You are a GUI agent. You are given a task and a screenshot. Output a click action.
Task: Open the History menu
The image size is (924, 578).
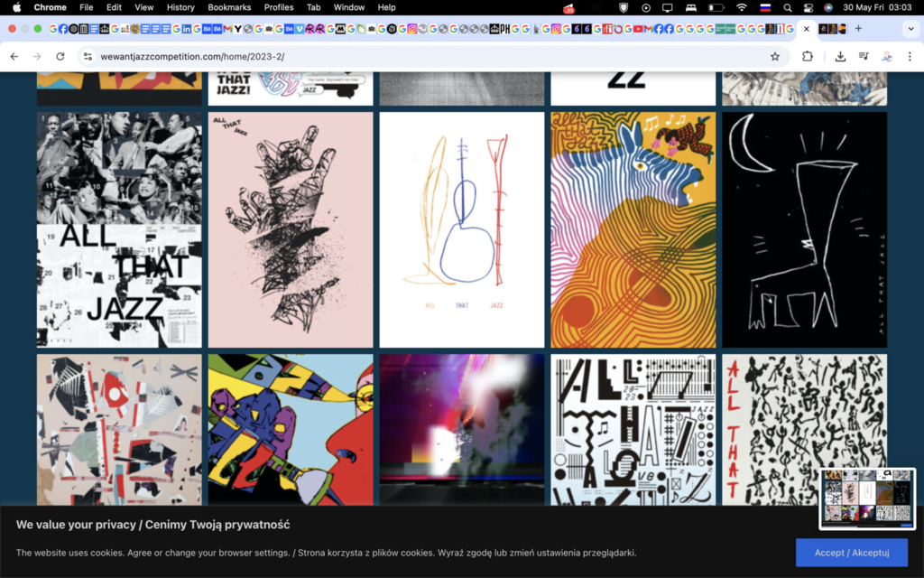180,7
